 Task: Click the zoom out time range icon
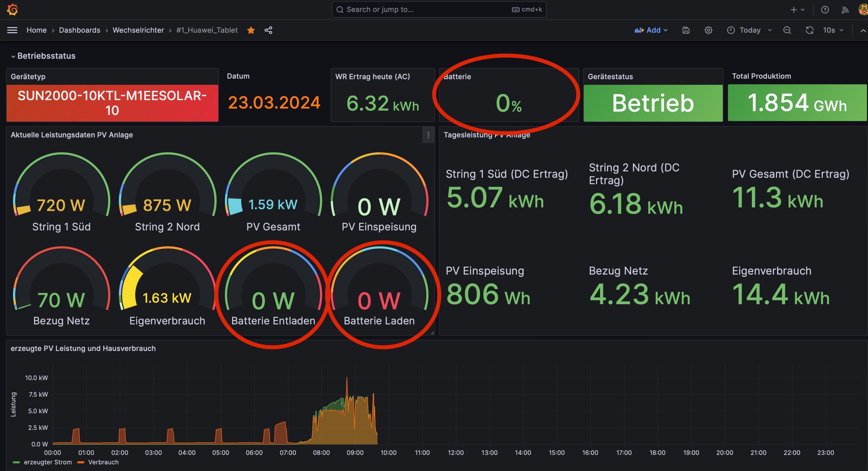click(787, 30)
